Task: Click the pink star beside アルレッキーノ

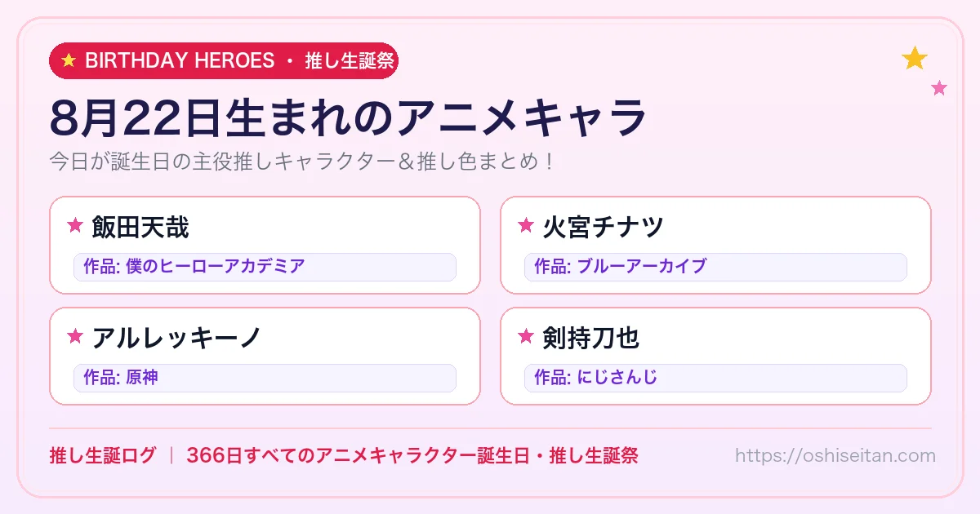Action: pos(75,336)
